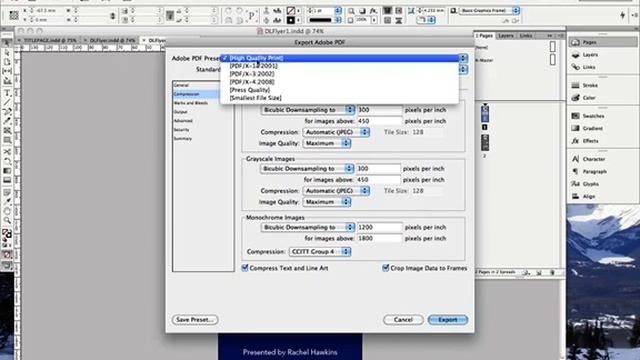Choose PDF/X-4:2008 preset
Image resolution: width=640 pixels, height=360 pixels.
pyautogui.click(x=340, y=82)
